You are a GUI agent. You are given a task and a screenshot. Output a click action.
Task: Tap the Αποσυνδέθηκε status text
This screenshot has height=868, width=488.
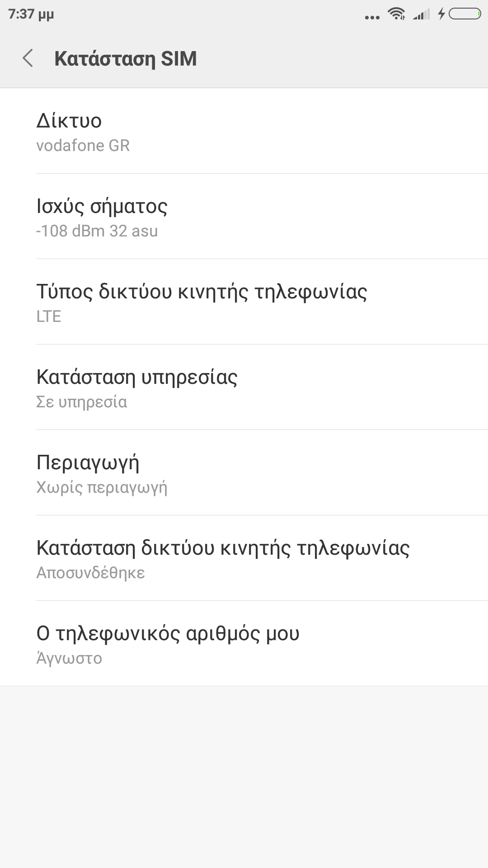point(91,573)
